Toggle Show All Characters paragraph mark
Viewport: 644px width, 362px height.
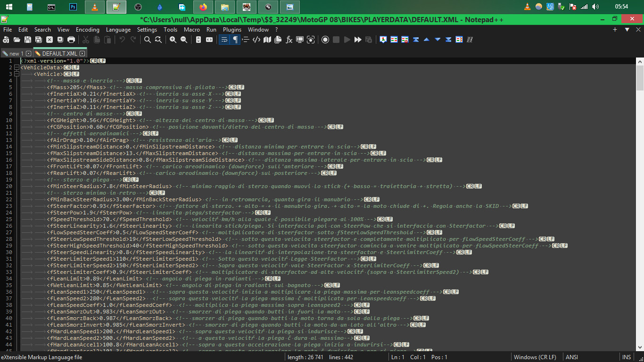point(236,40)
